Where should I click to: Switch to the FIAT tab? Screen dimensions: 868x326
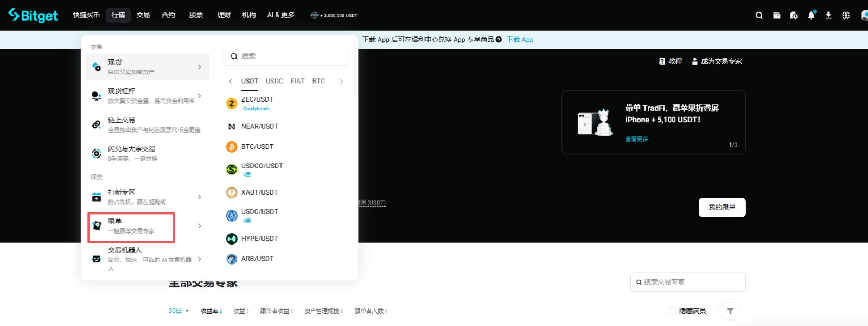[x=297, y=81]
